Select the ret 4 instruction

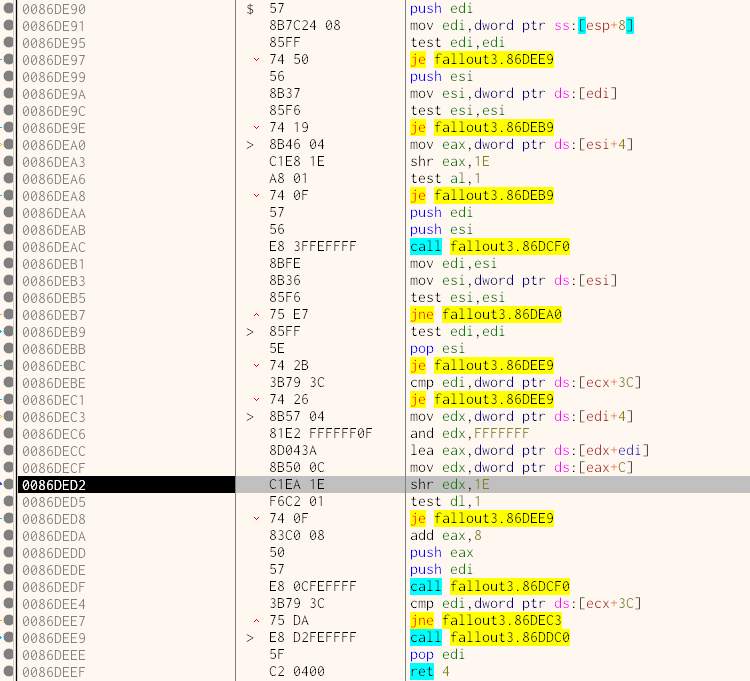(430, 671)
